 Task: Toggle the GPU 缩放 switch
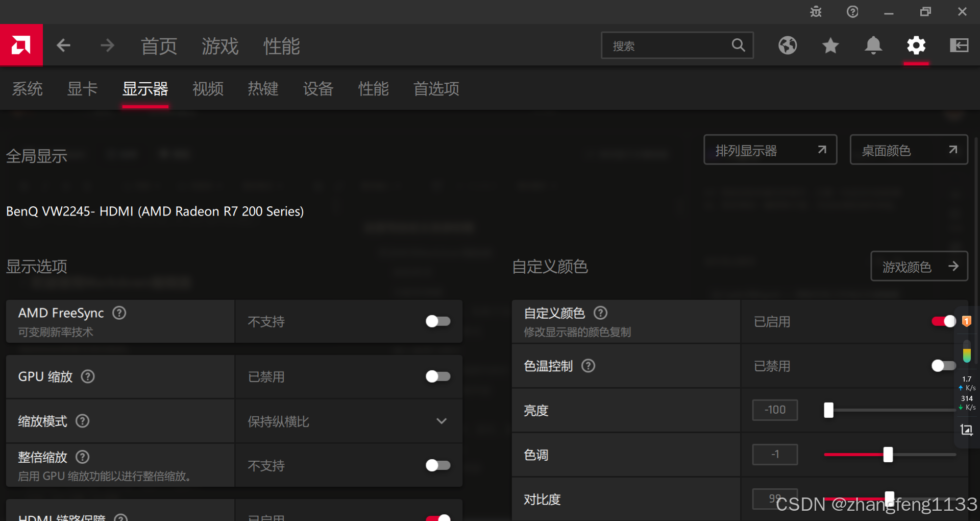[438, 376]
